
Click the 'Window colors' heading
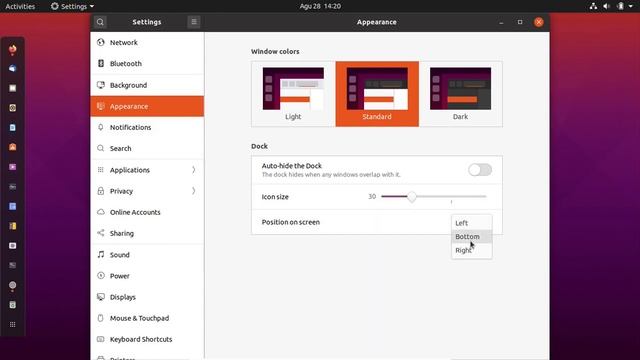(x=275, y=51)
